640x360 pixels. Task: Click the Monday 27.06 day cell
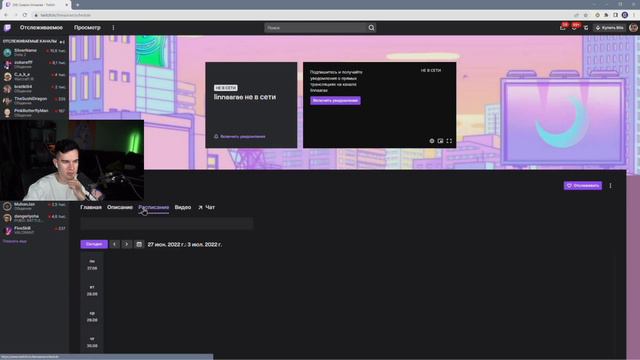click(92, 265)
